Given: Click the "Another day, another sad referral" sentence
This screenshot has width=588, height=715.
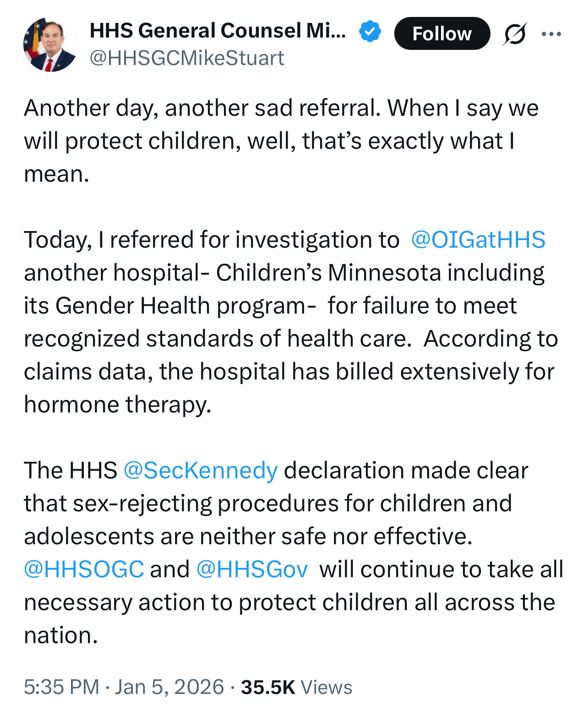Looking at the screenshot, I should [201, 108].
